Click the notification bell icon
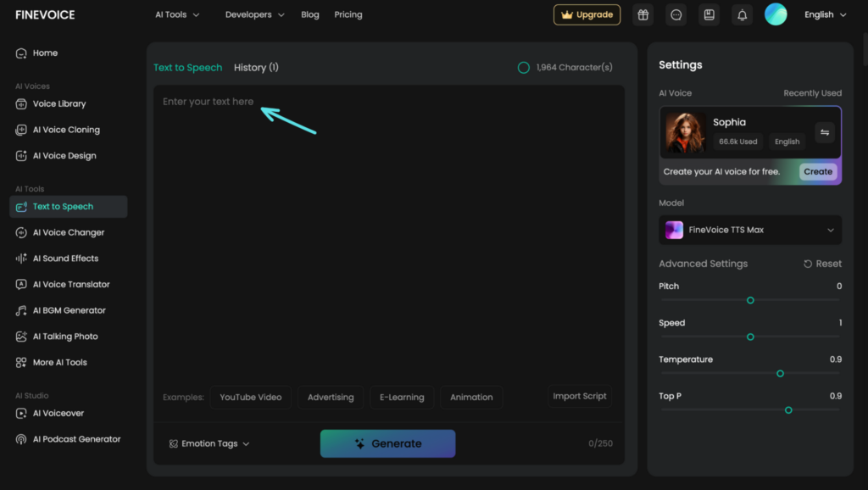 (x=742, y=15)
